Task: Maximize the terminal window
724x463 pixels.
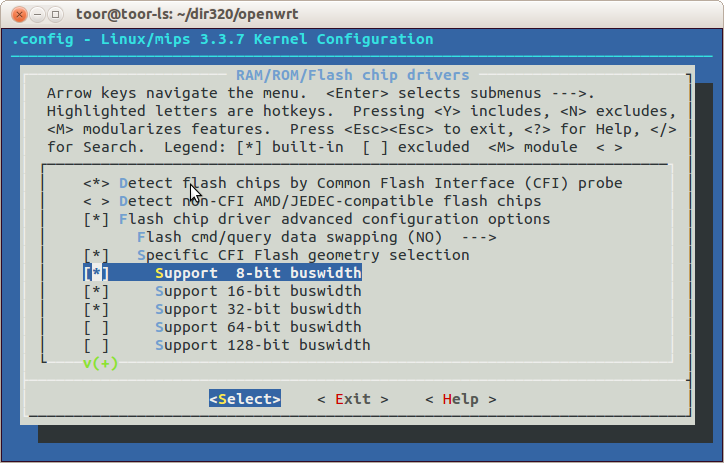Action: click(55, 14)
